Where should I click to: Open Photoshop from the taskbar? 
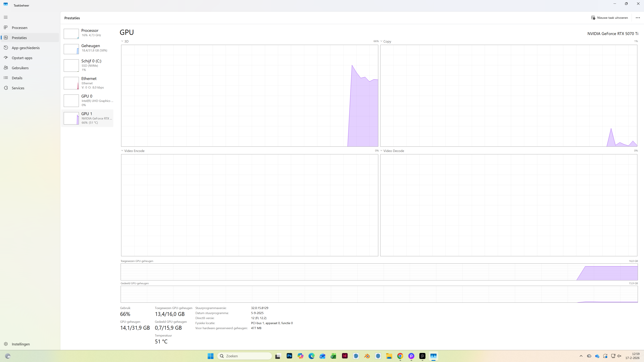[289, 356]
